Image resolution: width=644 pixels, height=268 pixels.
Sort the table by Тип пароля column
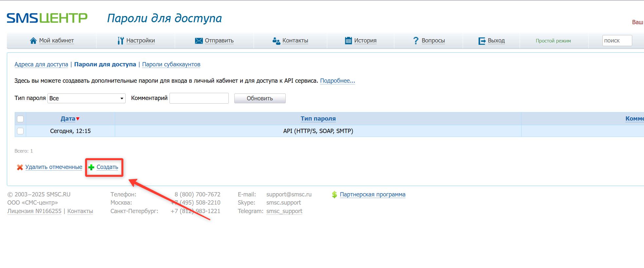pos(318,119)
